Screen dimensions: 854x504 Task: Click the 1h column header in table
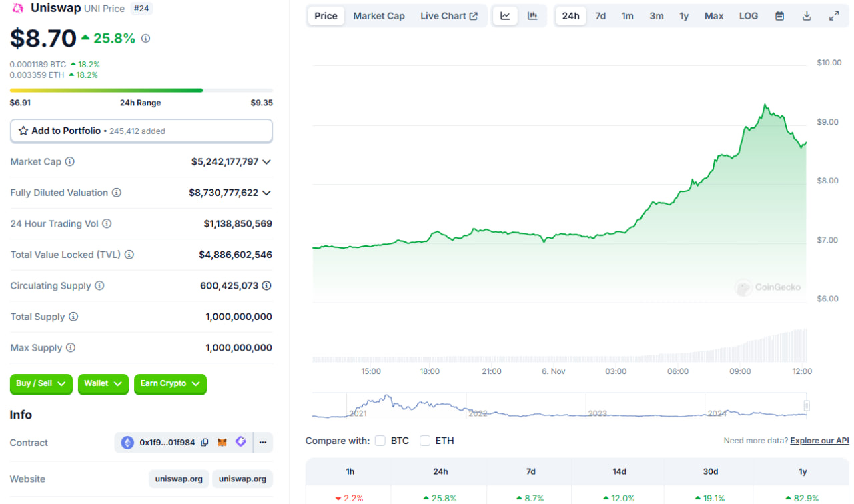coord(350,471)
